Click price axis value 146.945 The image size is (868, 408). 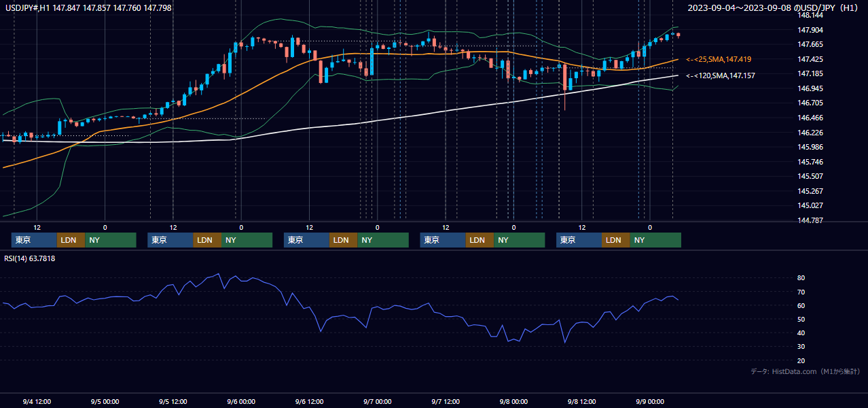[810, 88]
